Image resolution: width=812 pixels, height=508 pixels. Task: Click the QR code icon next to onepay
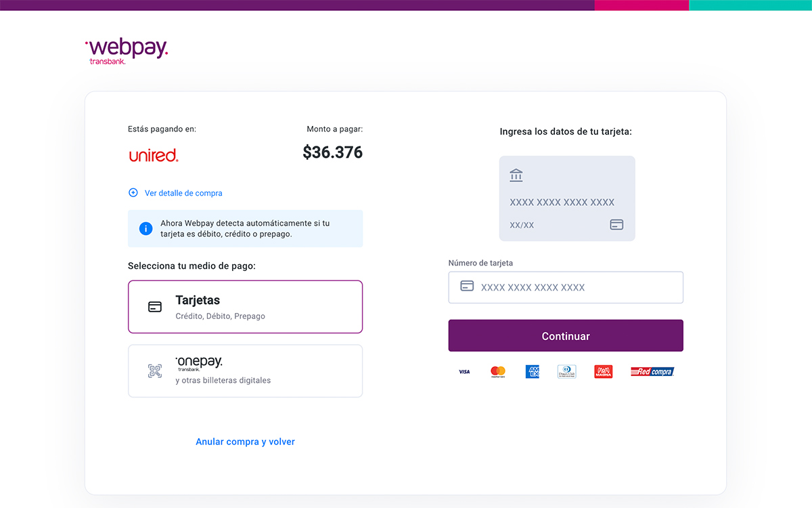[x=154, y=371]
